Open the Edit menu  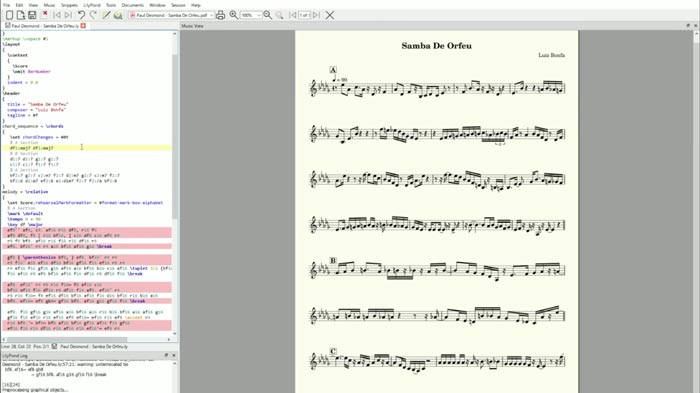click(x=20, y=5)
